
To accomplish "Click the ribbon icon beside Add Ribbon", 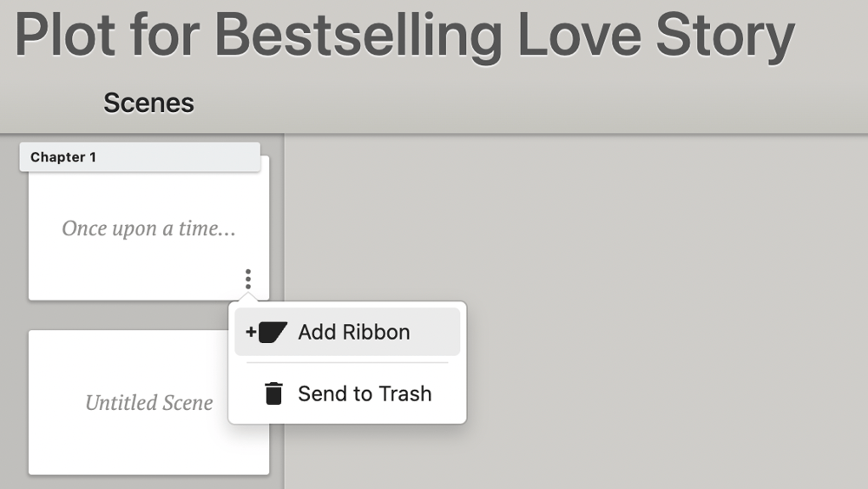I will coord(273,333).
